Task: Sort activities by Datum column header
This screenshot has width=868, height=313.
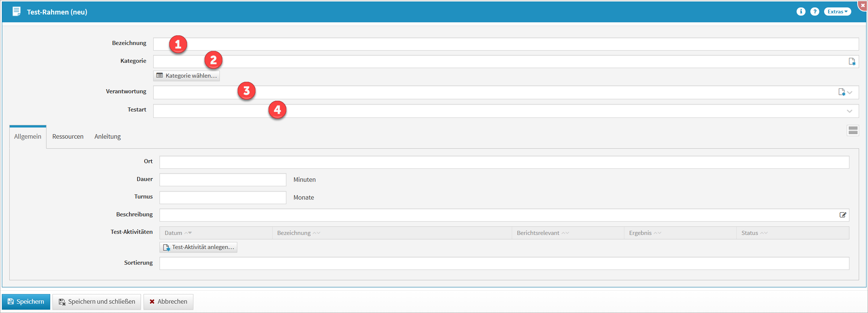Action: [x=174, y=233]
